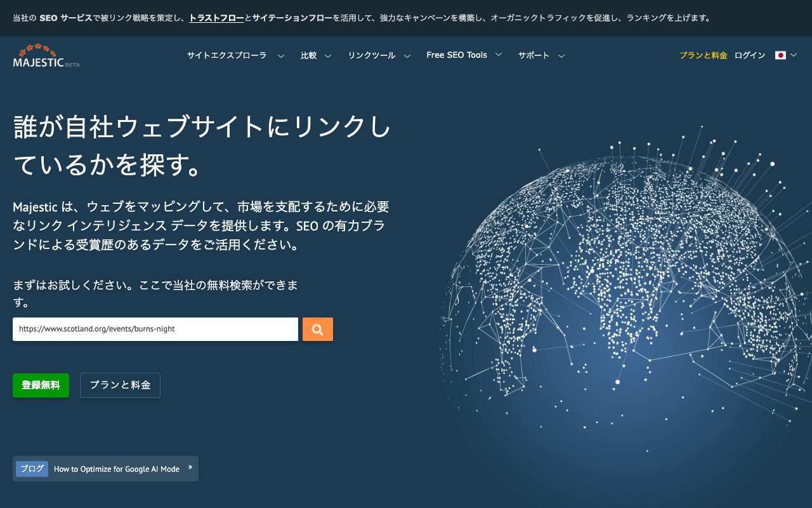This screenshot has height=508, width=812.
Task: Click the ログイン link
Action: (749, 56)
